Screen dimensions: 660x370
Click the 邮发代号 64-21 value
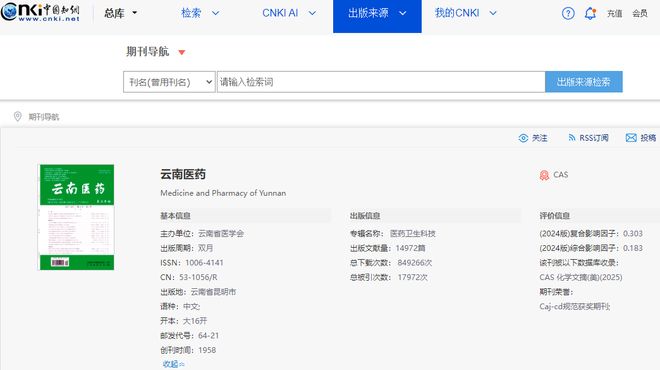(208, 335)
